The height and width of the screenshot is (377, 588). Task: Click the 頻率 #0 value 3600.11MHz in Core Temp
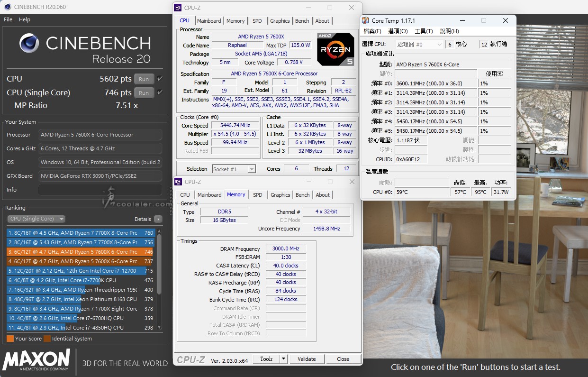435,83
